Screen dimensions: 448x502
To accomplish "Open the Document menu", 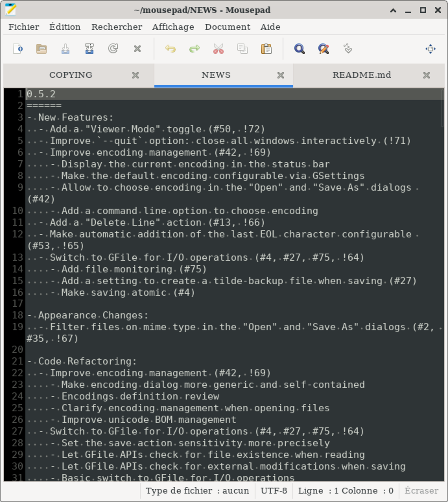I will (x=228, y=27).
